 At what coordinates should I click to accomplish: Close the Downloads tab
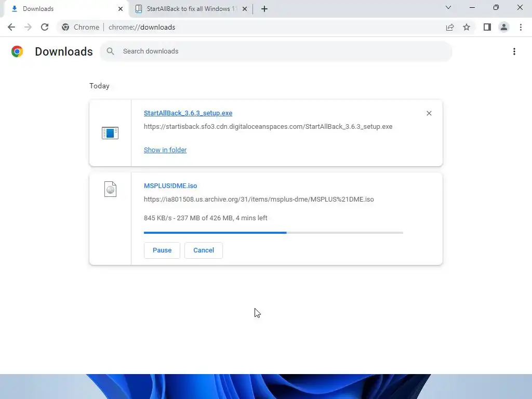(x=121, y=9)
